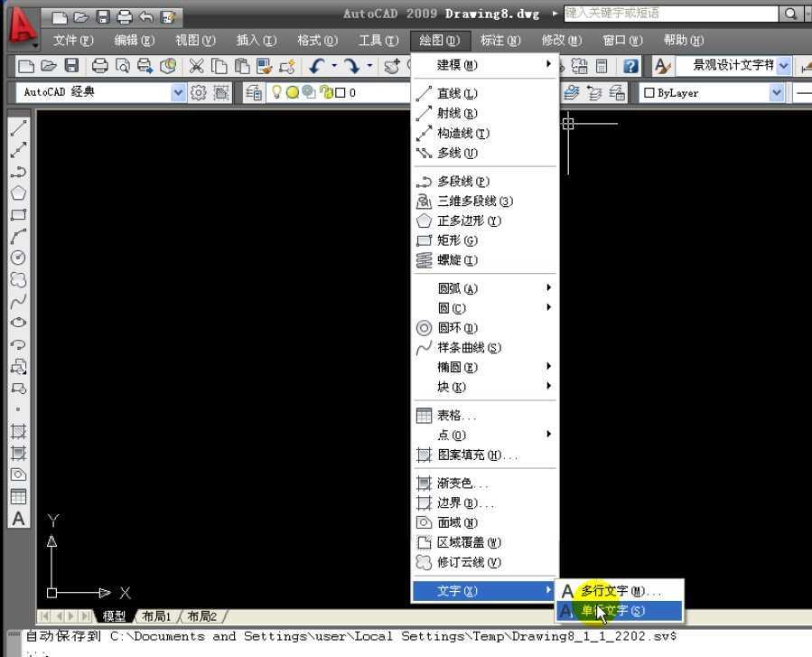Screen dimensions: 812x657
Task: Select the Polyline tool in left toolbar
Action: [x=19, y=172]
